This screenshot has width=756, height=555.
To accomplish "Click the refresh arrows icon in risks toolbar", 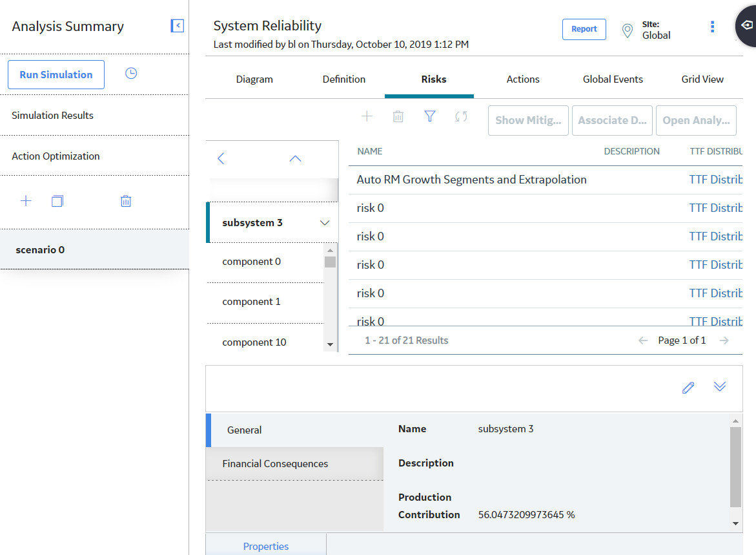I will [461, 116].
